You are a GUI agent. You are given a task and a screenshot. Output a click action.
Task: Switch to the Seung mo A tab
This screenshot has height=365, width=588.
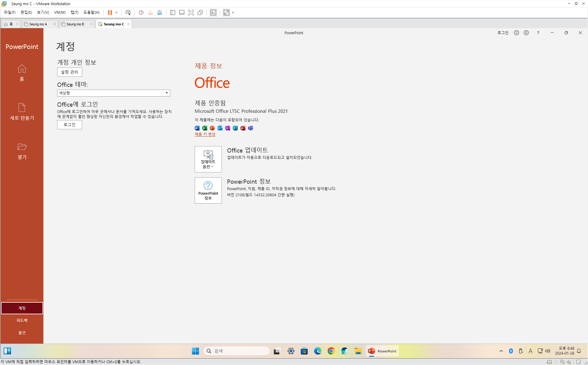click(38, 24)
